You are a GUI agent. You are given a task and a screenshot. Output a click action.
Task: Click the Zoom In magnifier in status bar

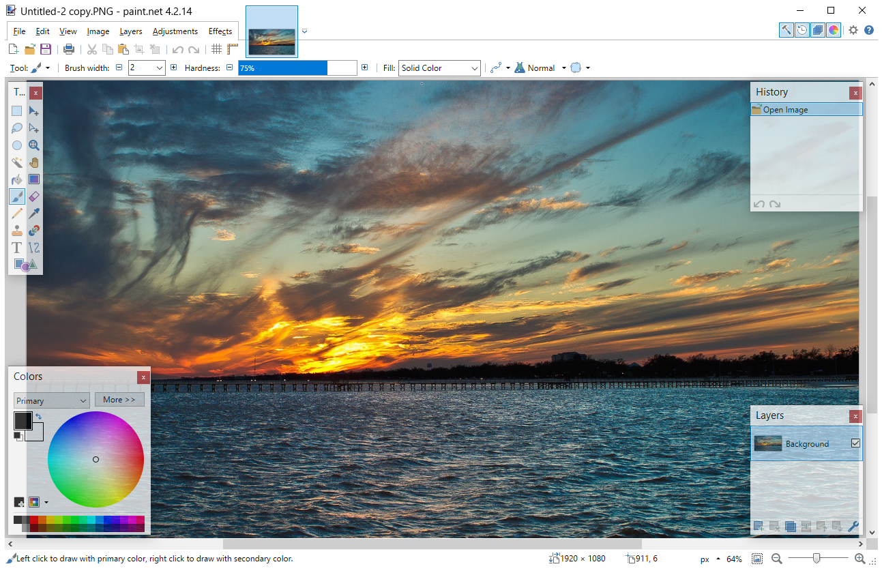pos(860,559)
